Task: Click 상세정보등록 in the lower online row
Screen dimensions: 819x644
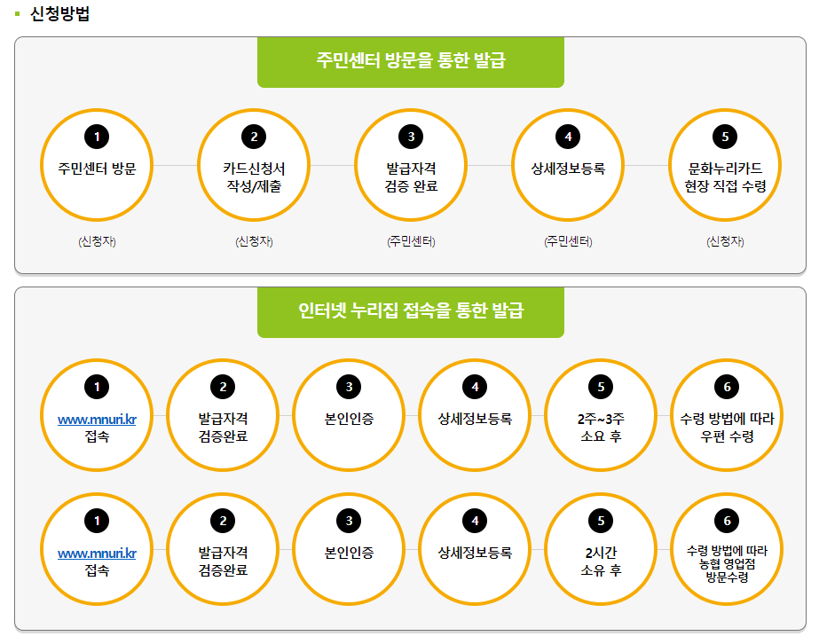Action: pyautogui.click(x=475, y=549)
